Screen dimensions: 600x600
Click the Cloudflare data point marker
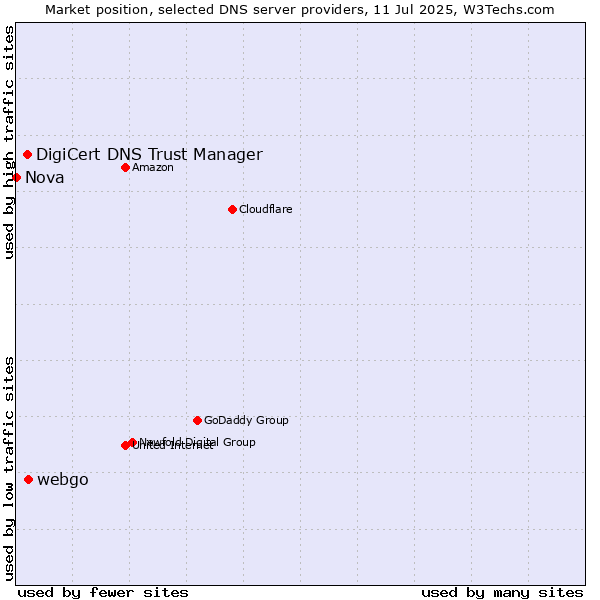click(x=232, y=209)
